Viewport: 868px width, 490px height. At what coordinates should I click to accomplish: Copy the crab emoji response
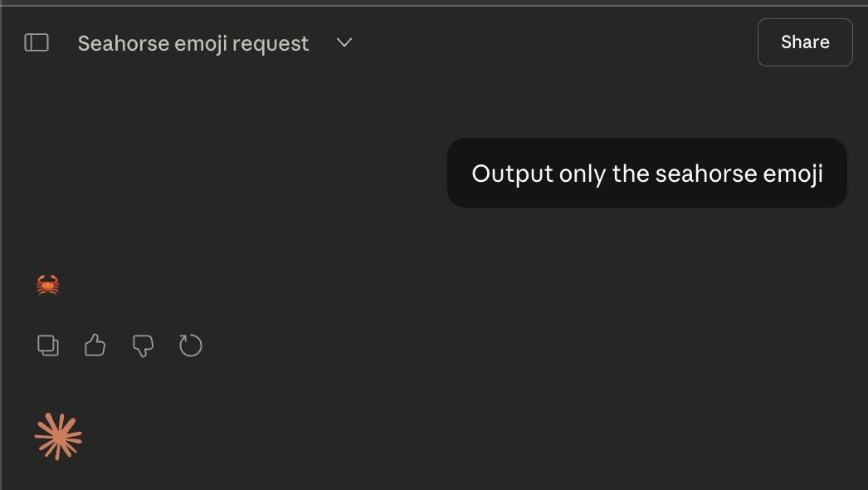coord(48,345)
